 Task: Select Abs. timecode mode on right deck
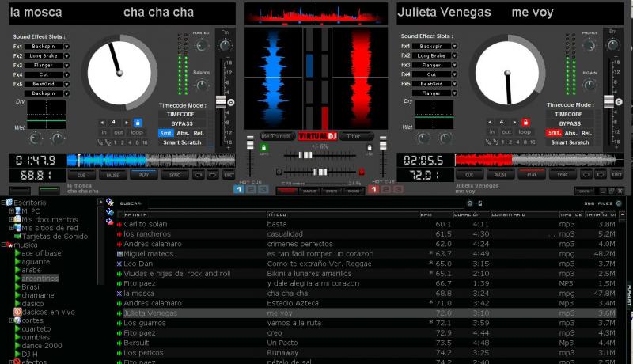tap(570, 133)
